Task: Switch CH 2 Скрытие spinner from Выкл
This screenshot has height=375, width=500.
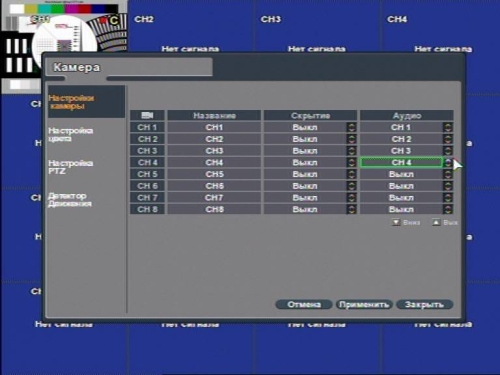Action: pos(351,139)
